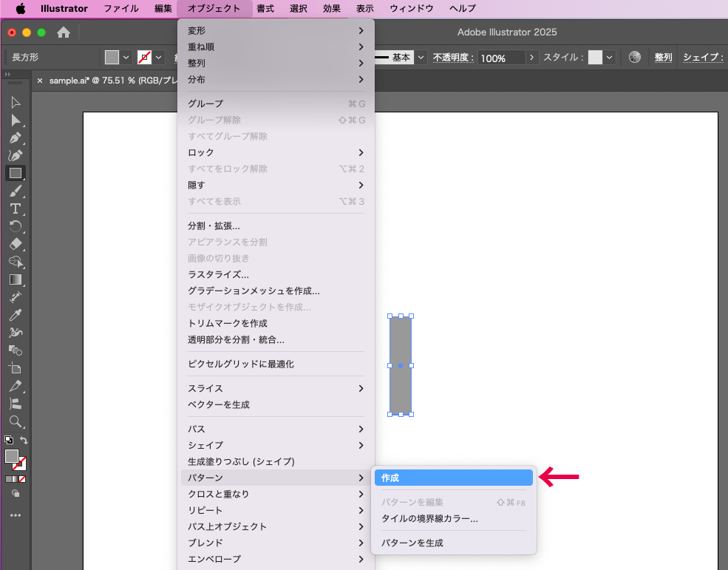Choose 分割・拡張... menu item
This screenshot has width=728, height=570.
pyautogui.click(x=276, y=225)
